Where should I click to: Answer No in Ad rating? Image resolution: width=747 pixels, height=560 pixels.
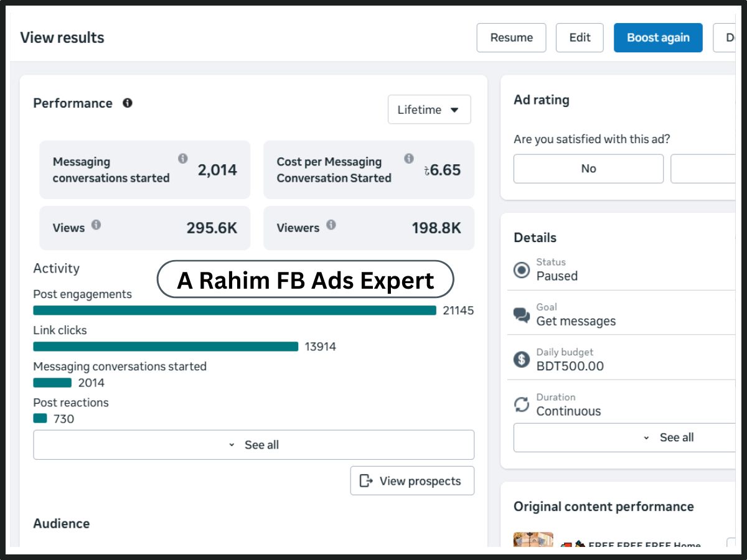(588, 169)
